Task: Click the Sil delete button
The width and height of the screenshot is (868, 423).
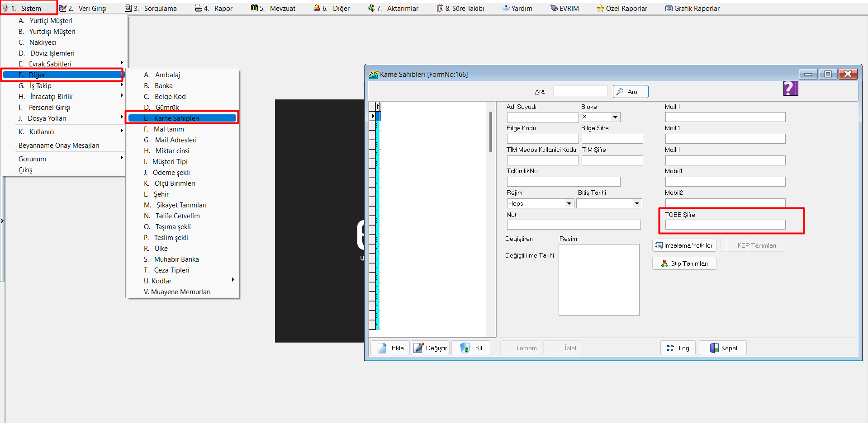Action: click(471, 348)
